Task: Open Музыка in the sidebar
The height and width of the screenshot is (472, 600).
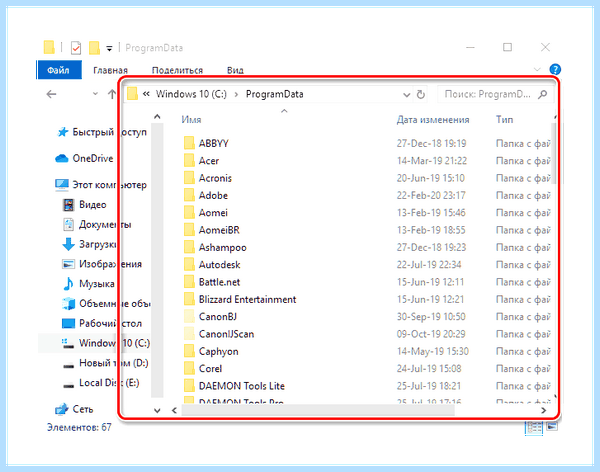Action: [x=88, y=284]
